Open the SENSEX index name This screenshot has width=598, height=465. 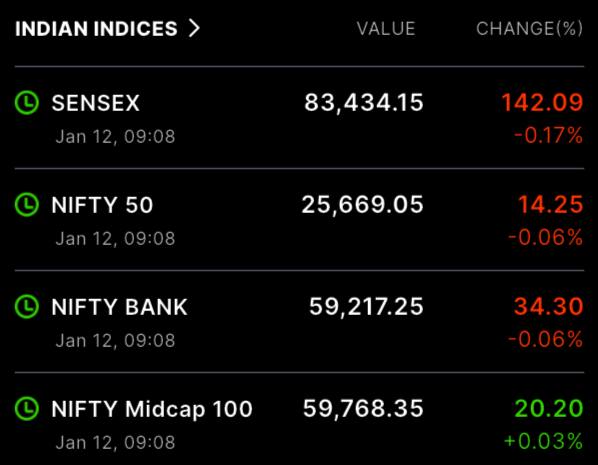click(95, 103)
